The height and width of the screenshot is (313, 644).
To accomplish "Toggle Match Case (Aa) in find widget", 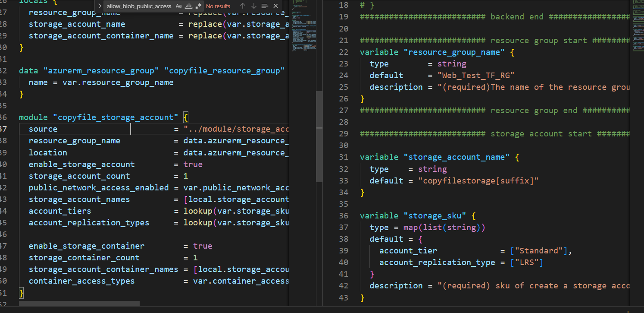I will 179,6.
